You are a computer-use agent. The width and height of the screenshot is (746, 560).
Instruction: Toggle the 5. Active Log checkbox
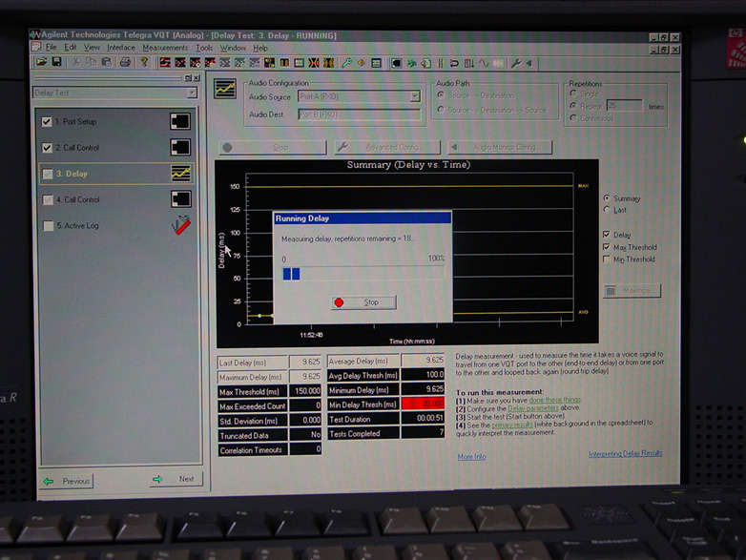tap(48, 226)
